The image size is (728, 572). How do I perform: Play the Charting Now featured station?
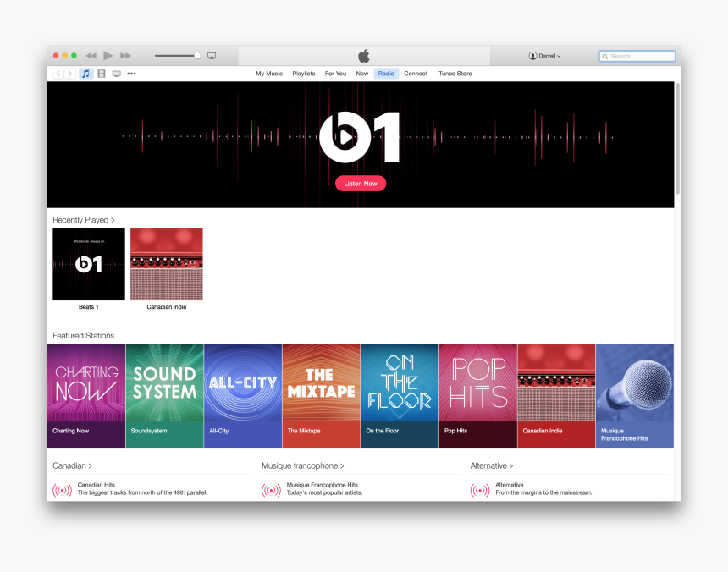tap(86, 396)
